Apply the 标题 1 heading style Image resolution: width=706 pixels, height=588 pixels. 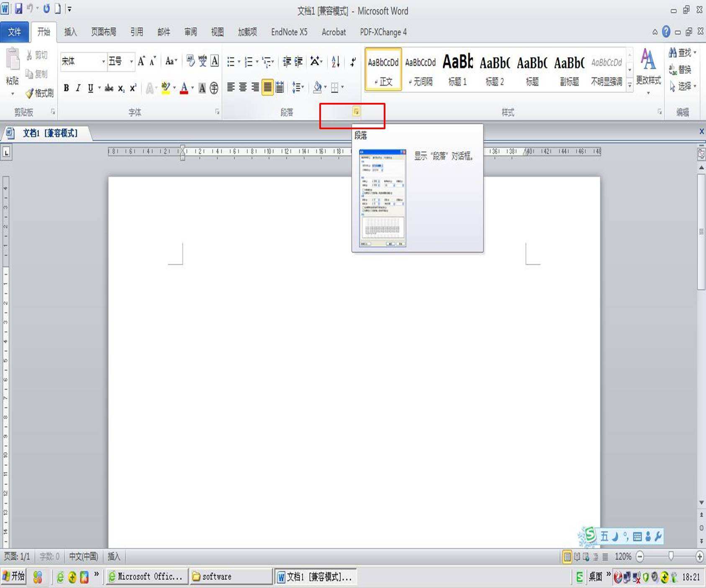(x=457, y=69)
